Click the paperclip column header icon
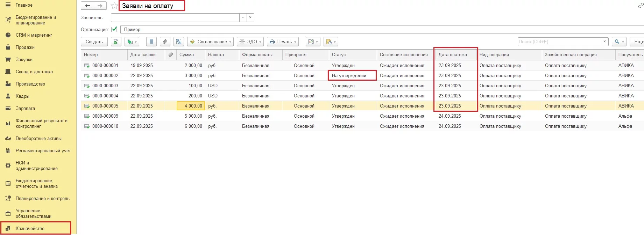Image resolution: width=644 pixels, height=236 pixels. tap(171, 54)
